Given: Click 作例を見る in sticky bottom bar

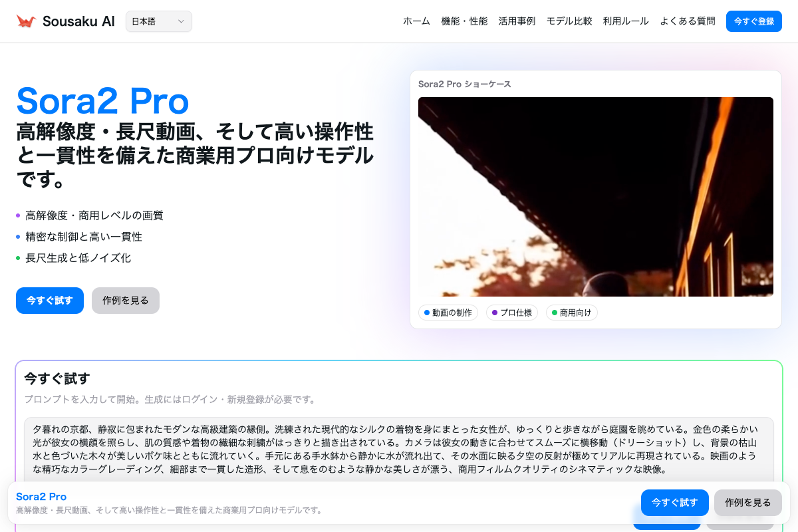Looking at the screenshot, I should (x=747, y=503).
